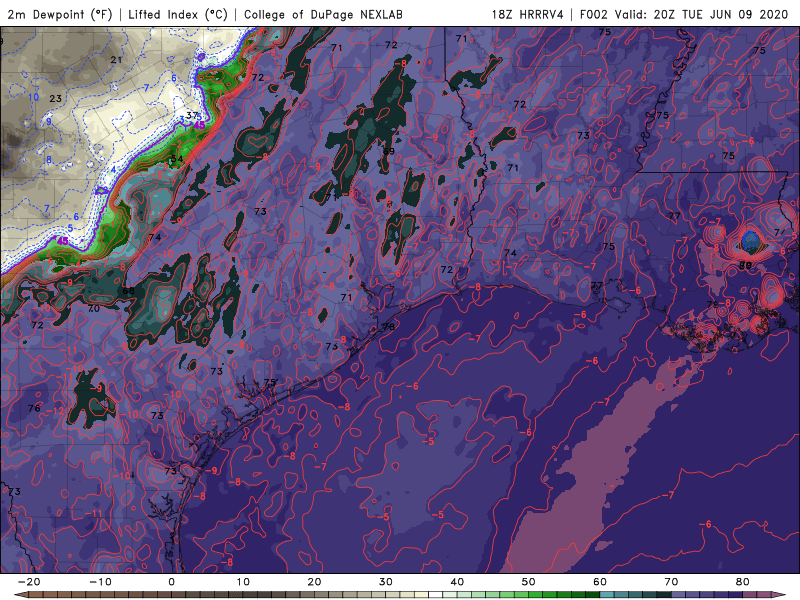Click the "40" label on the color scale

(457, 582)
